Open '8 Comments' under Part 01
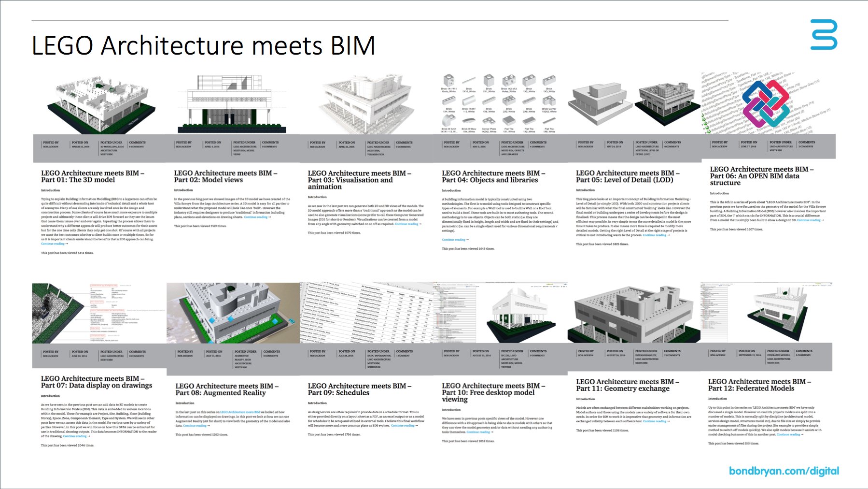 (137, 147)
